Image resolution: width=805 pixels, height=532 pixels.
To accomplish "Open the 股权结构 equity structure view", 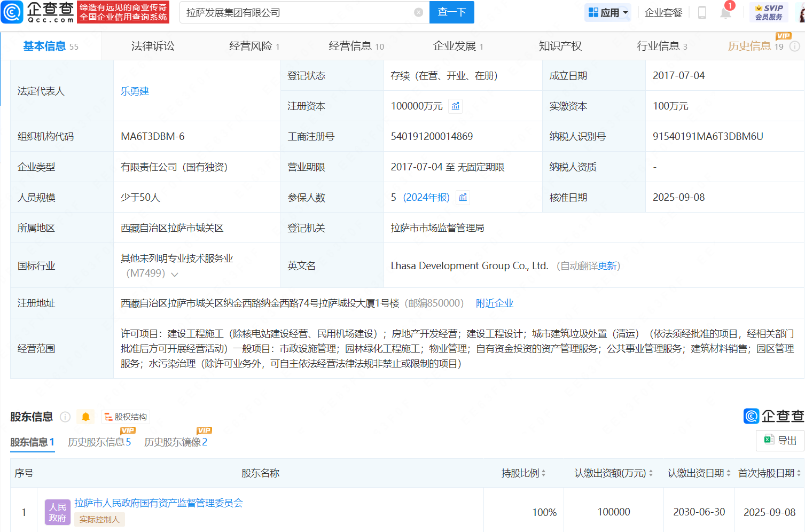I will click(125, 417).
